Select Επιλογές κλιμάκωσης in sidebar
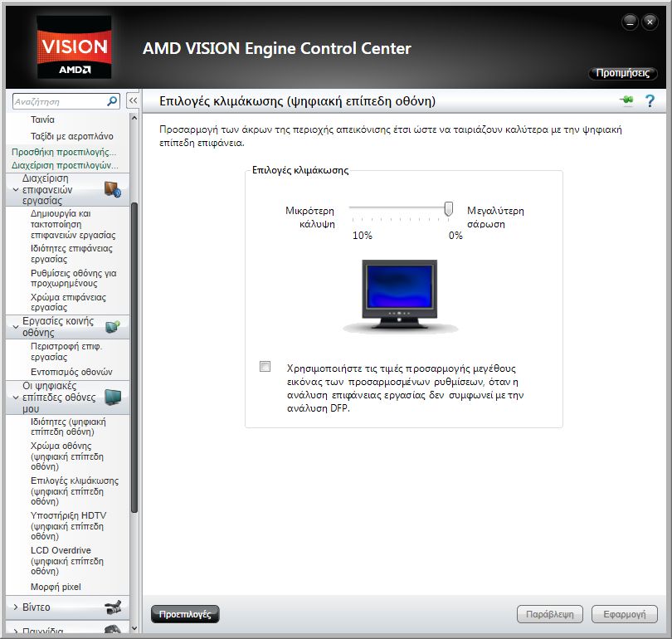The image size is (672, 639). tap(74, 490)
